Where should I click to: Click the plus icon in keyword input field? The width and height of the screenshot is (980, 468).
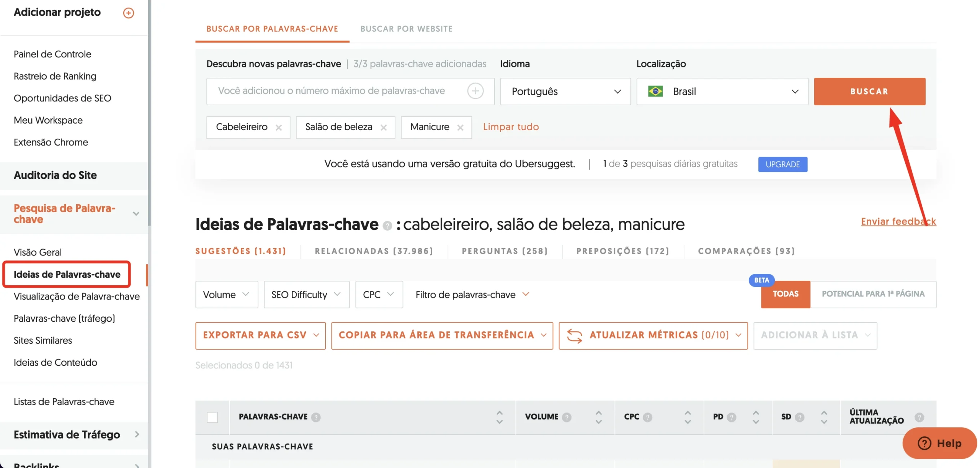point(475,91)
